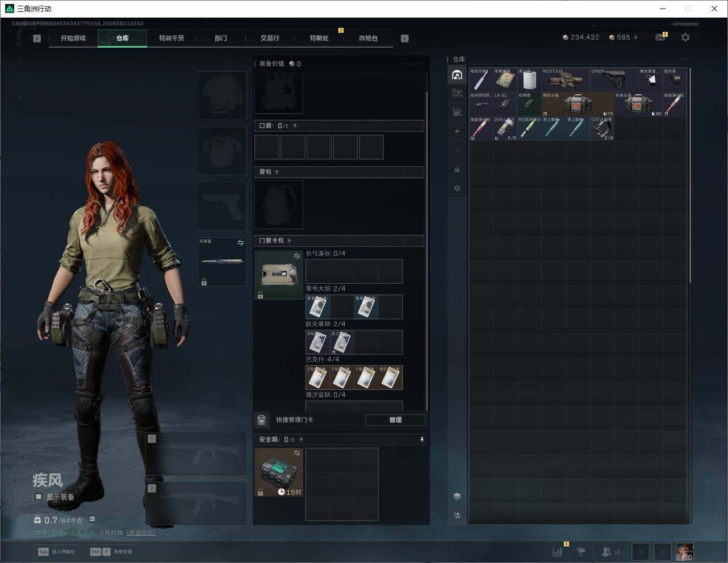Screen dimensions: 728x563
Task: Open the 背包 help question mark
Action: coord(277,172)
